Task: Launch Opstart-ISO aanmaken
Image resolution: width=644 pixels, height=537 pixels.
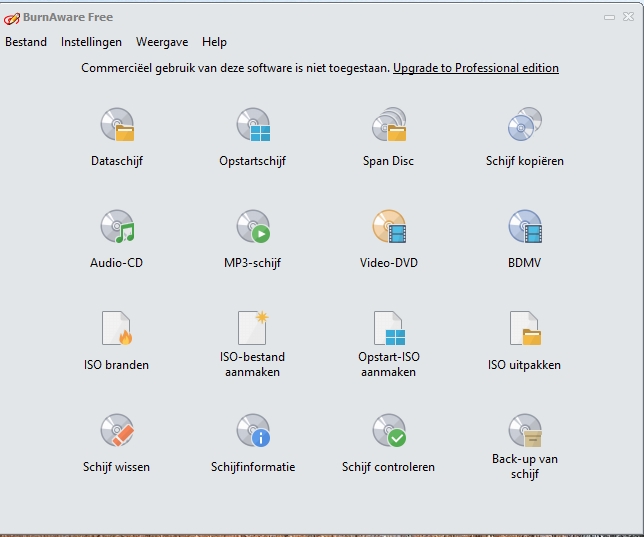Action: tap(388, 329)
